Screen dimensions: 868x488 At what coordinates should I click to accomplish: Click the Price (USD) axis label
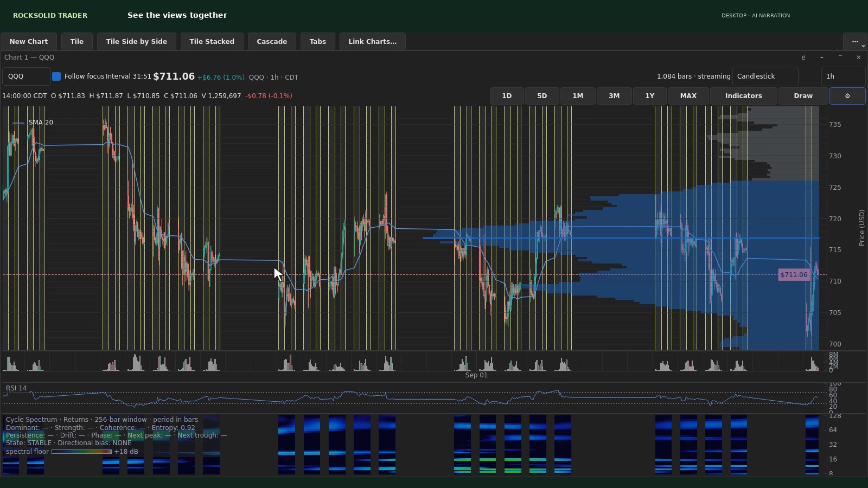(861, 228)
